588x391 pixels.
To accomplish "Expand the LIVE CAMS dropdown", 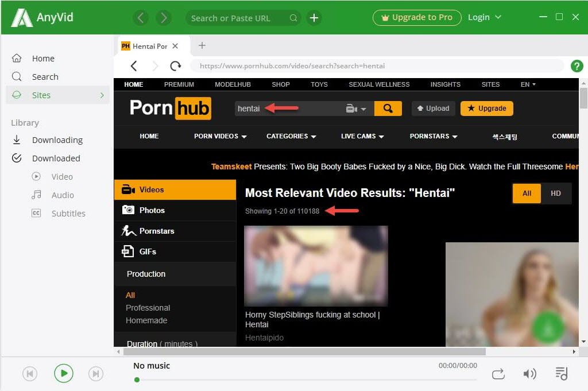I will coord(362,137).
